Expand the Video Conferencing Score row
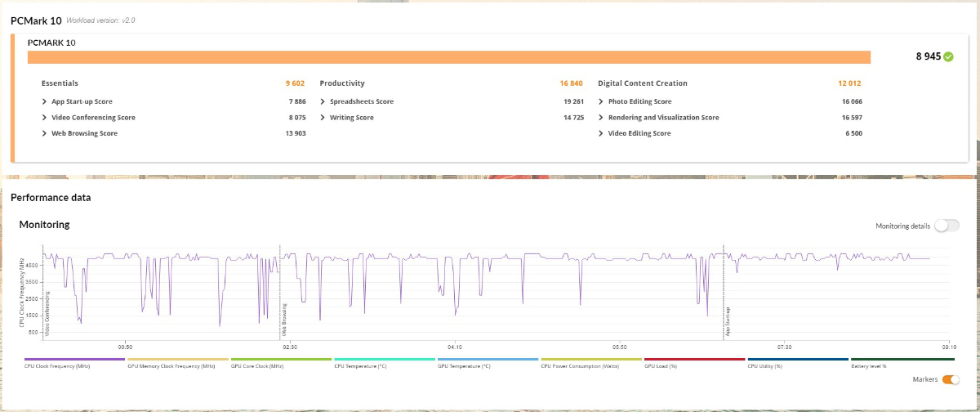980x412 pixels. (44, 118)
